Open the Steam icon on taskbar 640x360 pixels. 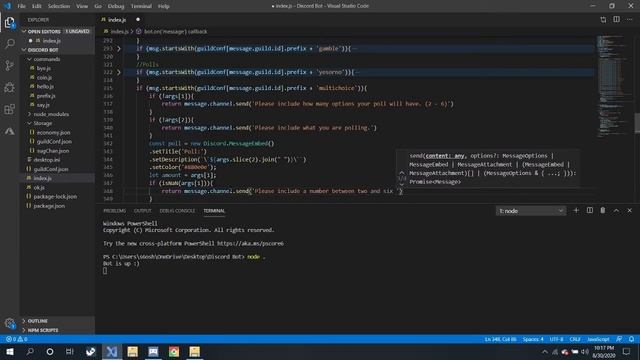[x=91, y=351]
